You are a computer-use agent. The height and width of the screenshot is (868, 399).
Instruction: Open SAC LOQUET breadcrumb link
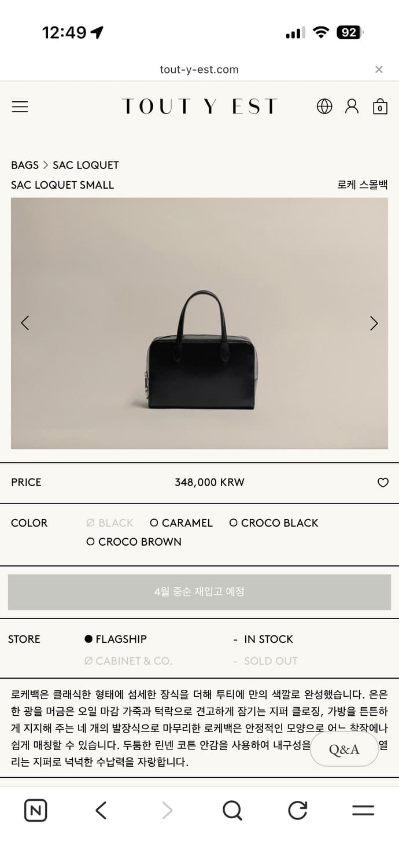coord(86,165)
